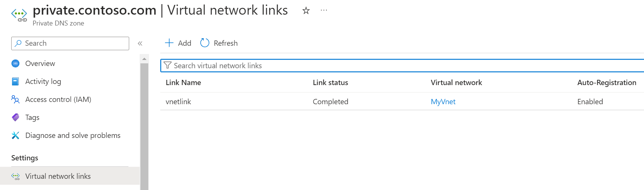Screen dimensions: 644x190
Task: Click the Activity log icon
Action: (15, 81)
